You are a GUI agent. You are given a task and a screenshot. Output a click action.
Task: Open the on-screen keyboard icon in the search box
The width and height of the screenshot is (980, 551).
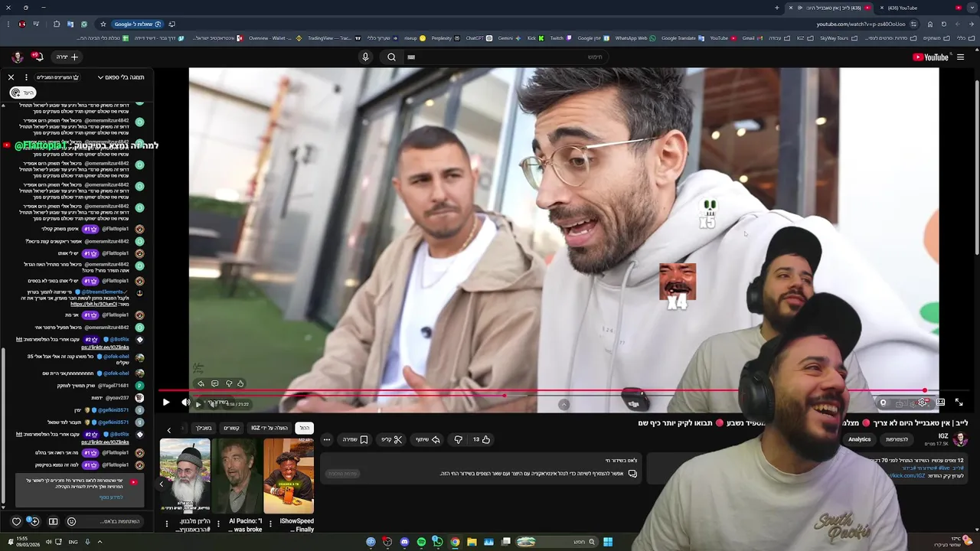[x=411, y=57]
